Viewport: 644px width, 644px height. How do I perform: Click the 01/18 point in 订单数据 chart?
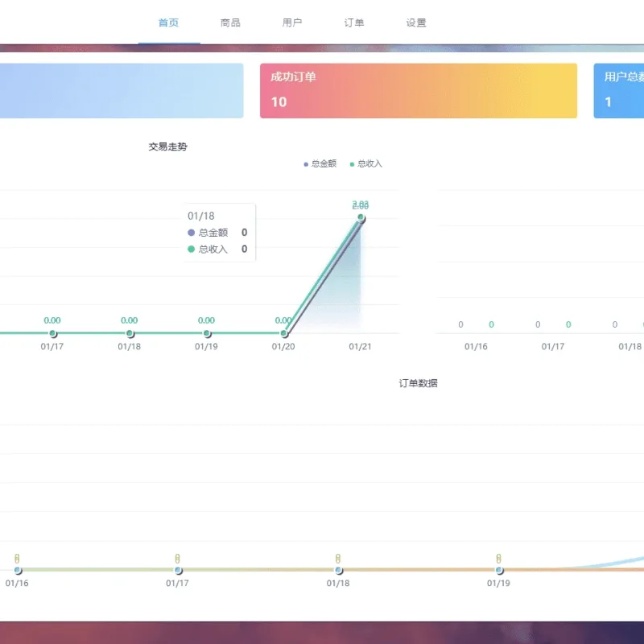coord(338,570)
